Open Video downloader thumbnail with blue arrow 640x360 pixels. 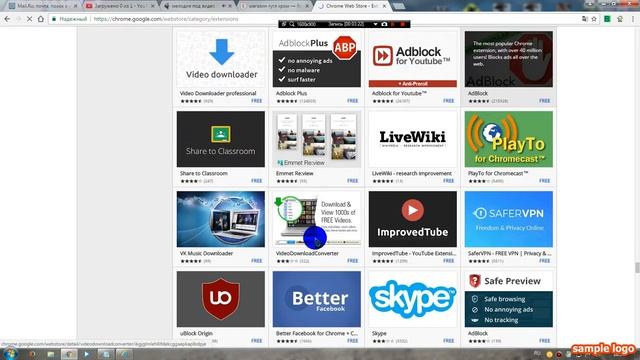pyautogui.click(x=221, y=59)
